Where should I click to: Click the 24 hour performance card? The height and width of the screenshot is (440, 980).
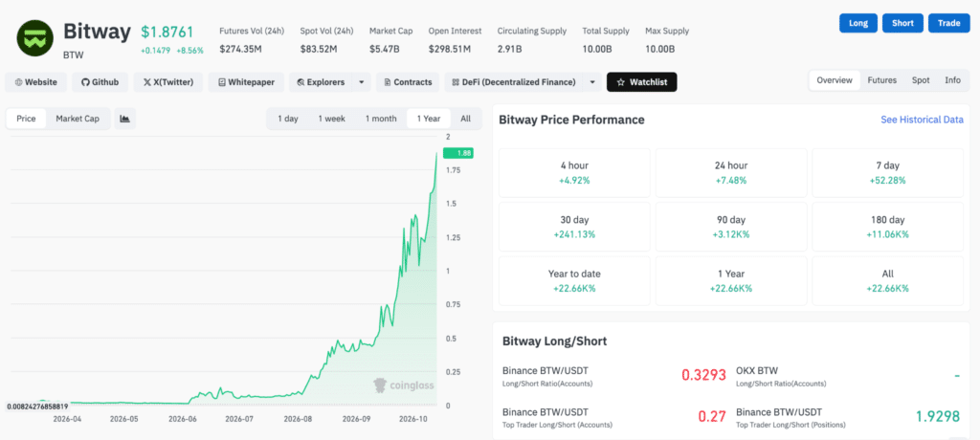pyautogui.click(x=731, y=172)
